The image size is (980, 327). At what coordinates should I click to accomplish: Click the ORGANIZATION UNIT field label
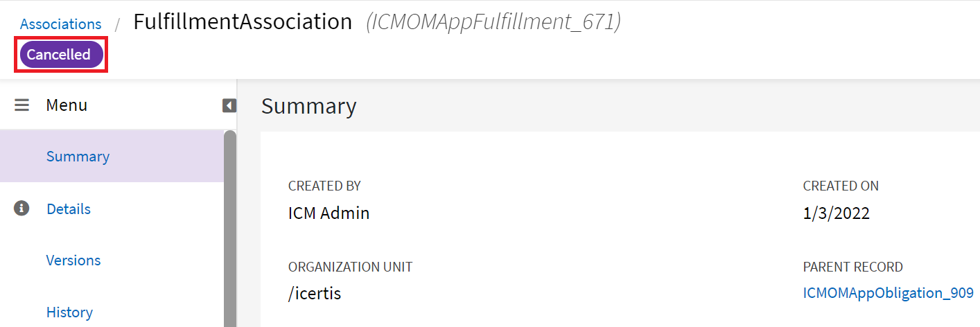350,267
